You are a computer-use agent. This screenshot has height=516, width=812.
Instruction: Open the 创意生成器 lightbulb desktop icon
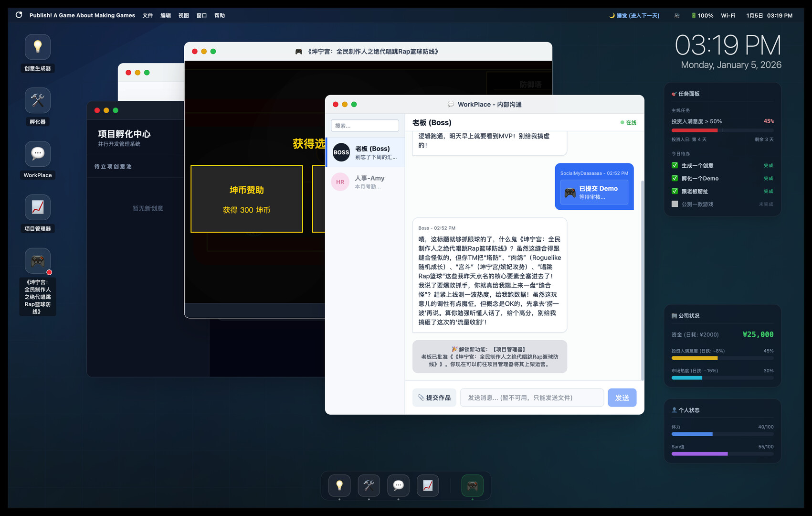[38, 47]
